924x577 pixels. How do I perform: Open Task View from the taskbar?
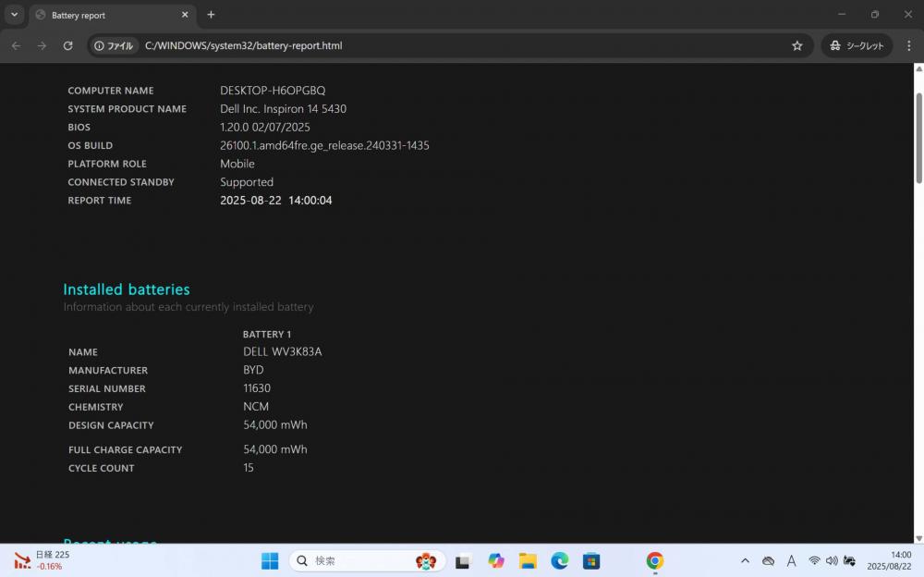463,560
